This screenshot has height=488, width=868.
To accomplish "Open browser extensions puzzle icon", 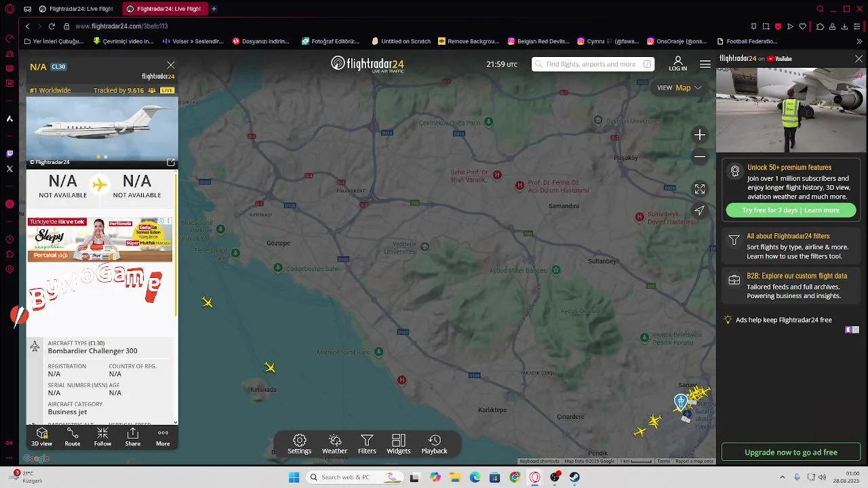I will click(820, 26).
